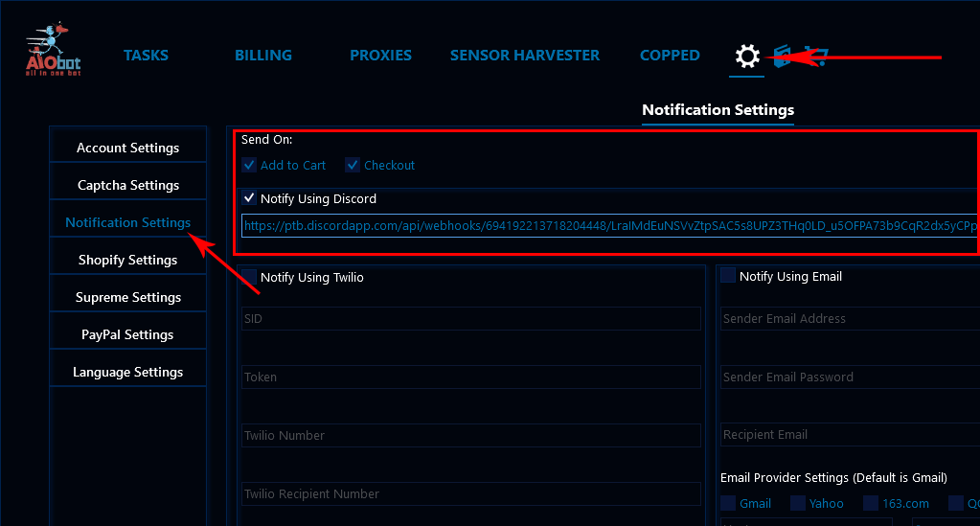
Task: Open the Sensor Harvester tab
Action: 525,56
